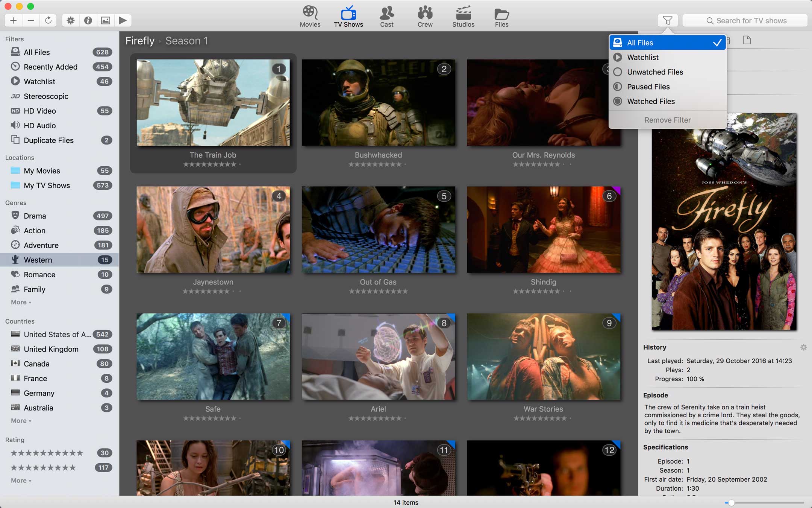Click the artwork image toolbar icon
Viewport: 812px width, 508px height.
tap(106, 20)
